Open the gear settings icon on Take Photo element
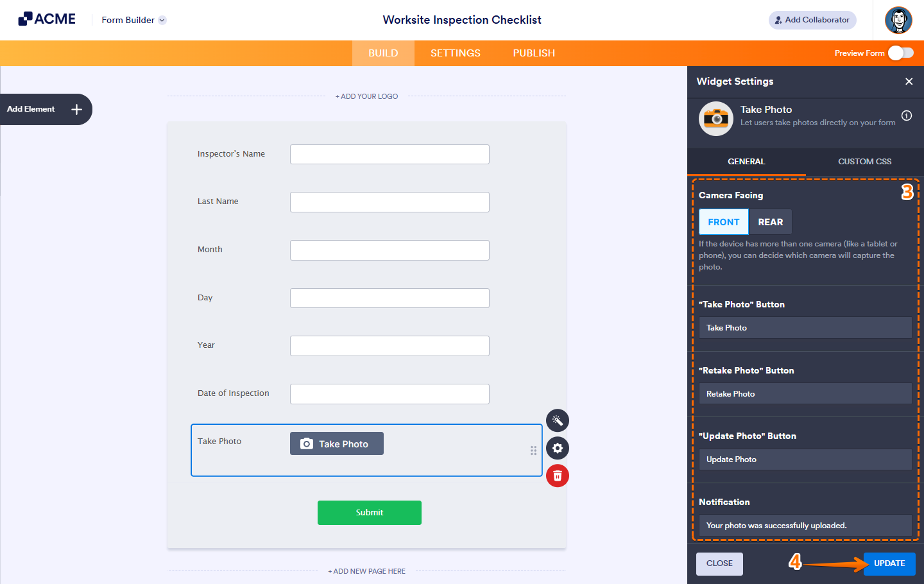This screenshot has height=584, width=924. 557,448
